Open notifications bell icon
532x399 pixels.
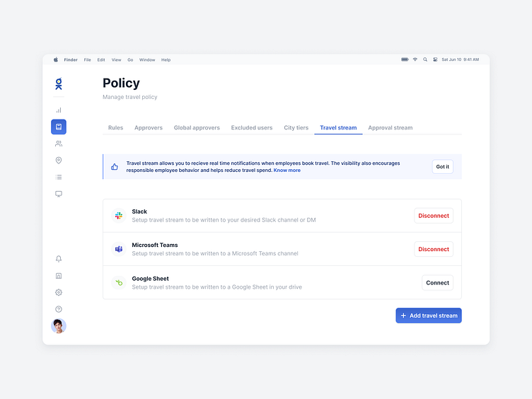[x=59, y=259]
